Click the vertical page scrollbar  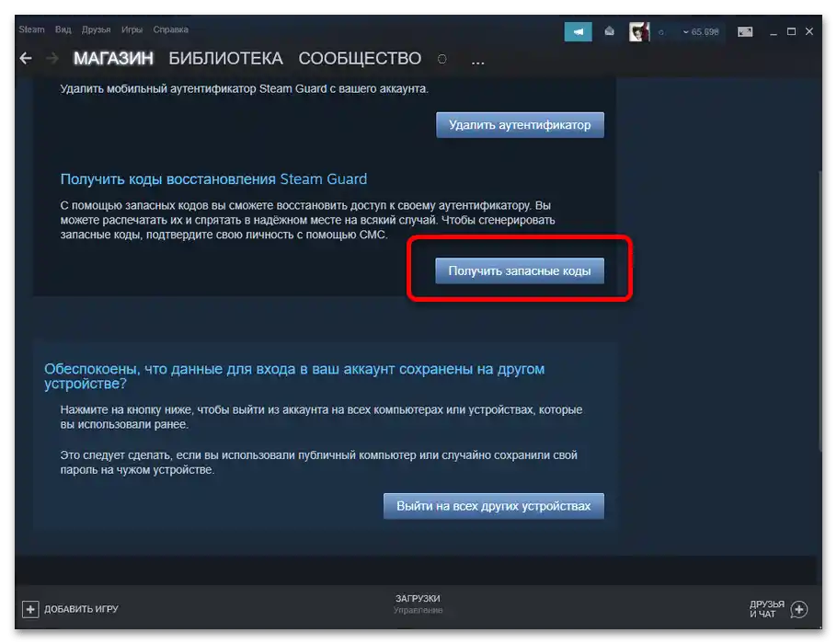click(x=820, y=310)
